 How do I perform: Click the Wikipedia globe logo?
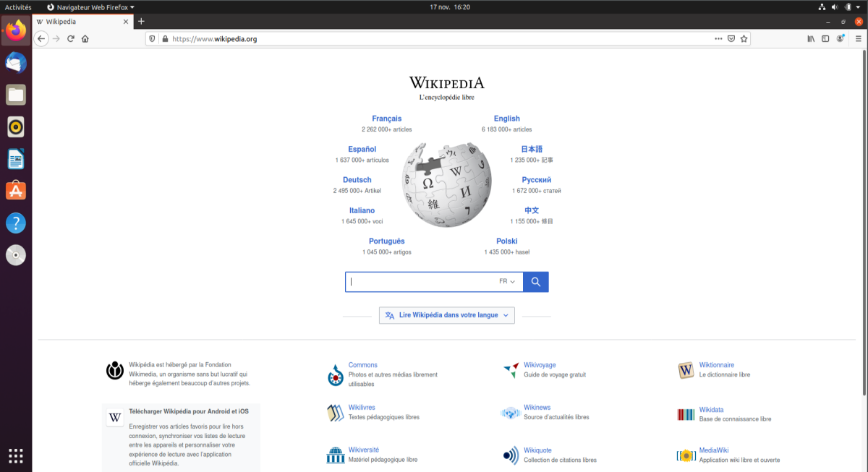point(446,184)
